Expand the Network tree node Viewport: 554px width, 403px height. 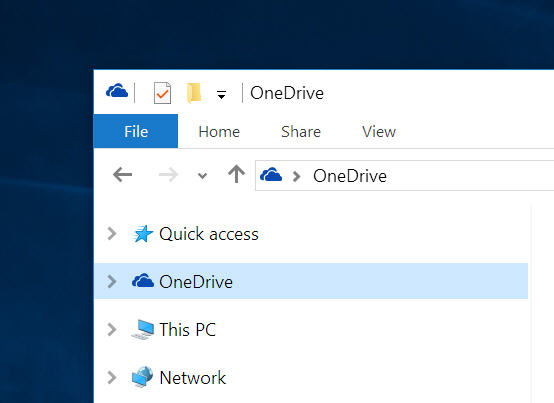pos(112,377)
